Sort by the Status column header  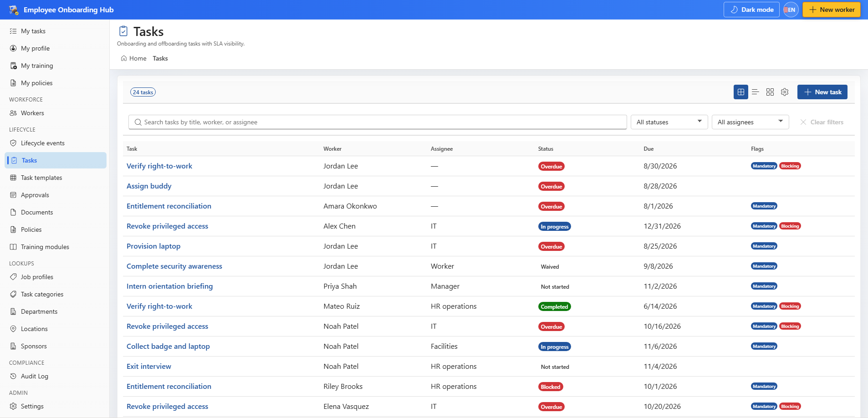click(546, 149)
